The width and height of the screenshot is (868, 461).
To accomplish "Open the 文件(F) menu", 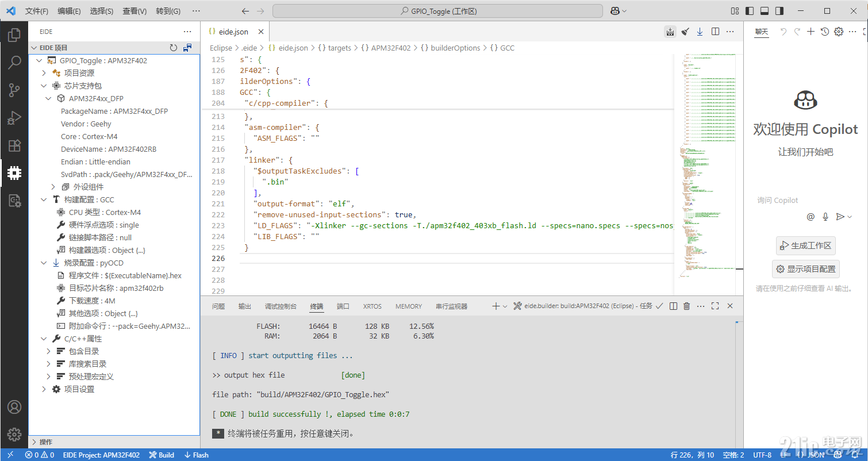I will tap(37, 11).
